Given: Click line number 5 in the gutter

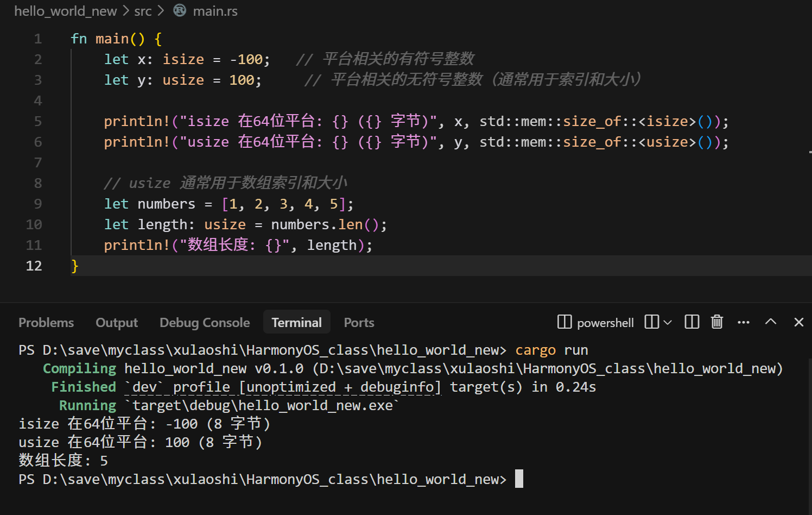Looking at the screenshot, I should pyautogui.click(x=37, y=121).
